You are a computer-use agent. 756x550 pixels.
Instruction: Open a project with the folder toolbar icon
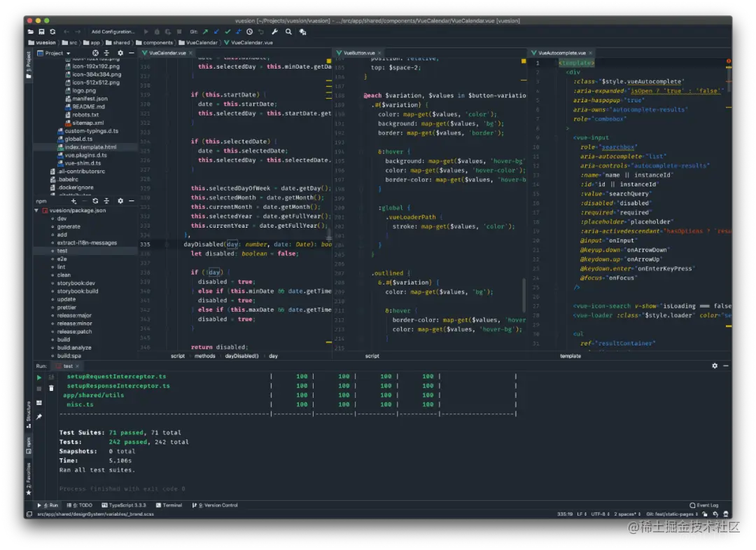pyautogui.click(x=31, y=32)
